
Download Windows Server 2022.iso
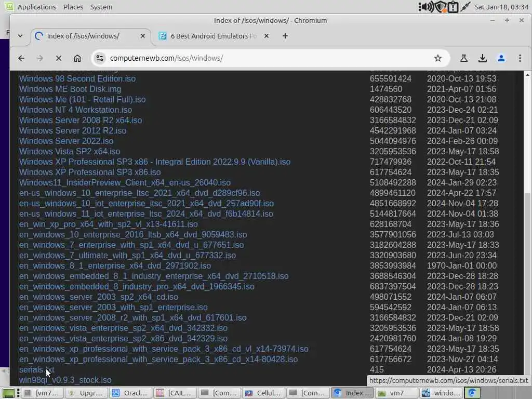click(x=66, y=141)
